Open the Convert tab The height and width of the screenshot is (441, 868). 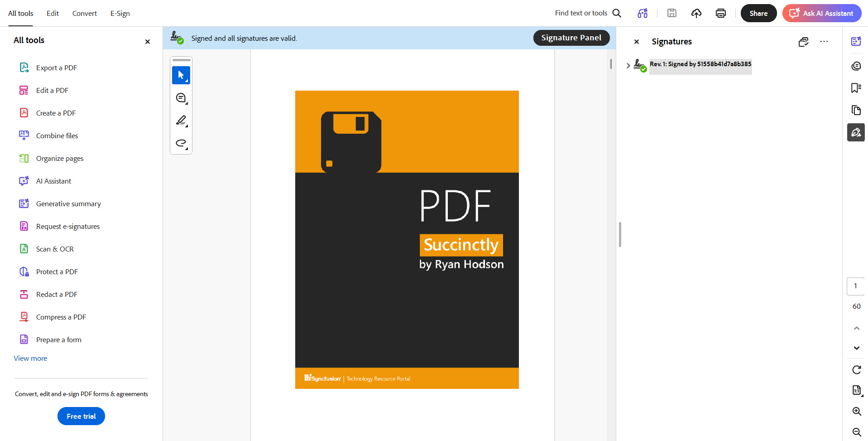pyautogui.click(x=85, y=13)
